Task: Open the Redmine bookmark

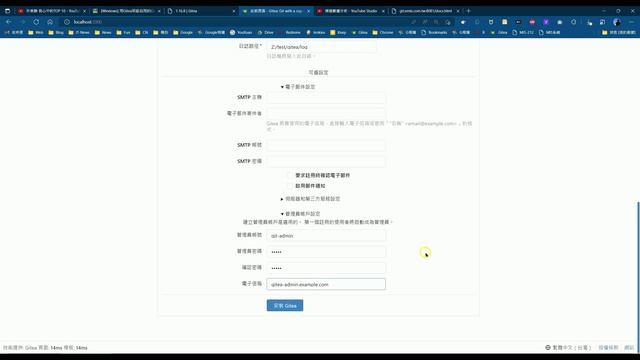Action: pos(289,32)
